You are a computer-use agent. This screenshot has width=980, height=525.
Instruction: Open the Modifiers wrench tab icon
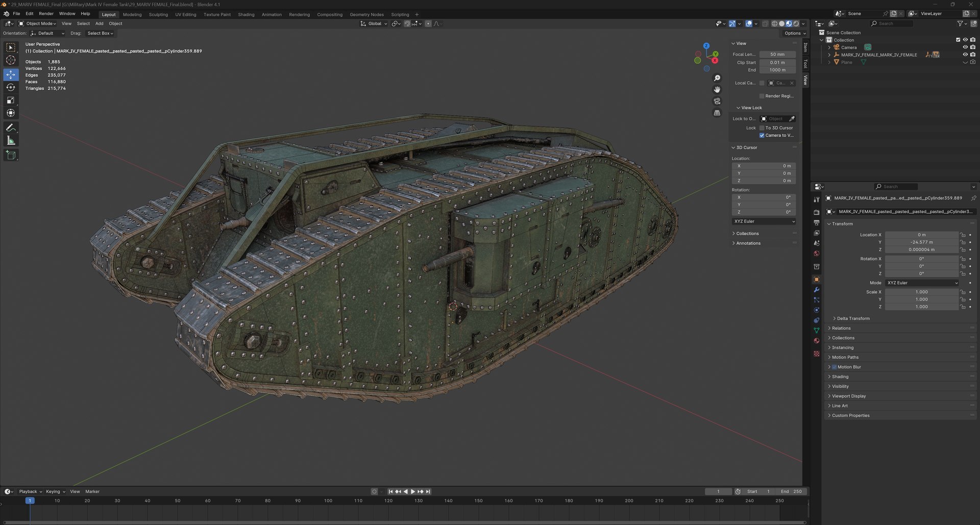pos(816,290)
